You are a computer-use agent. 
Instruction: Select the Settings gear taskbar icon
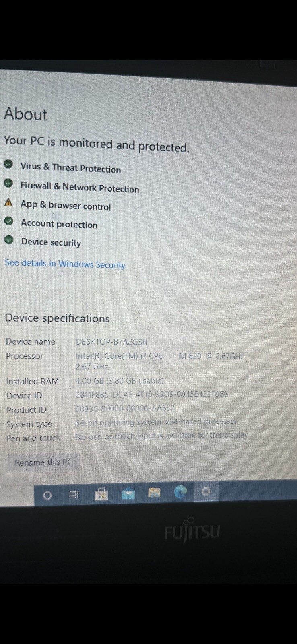click(x=206, y=491)
